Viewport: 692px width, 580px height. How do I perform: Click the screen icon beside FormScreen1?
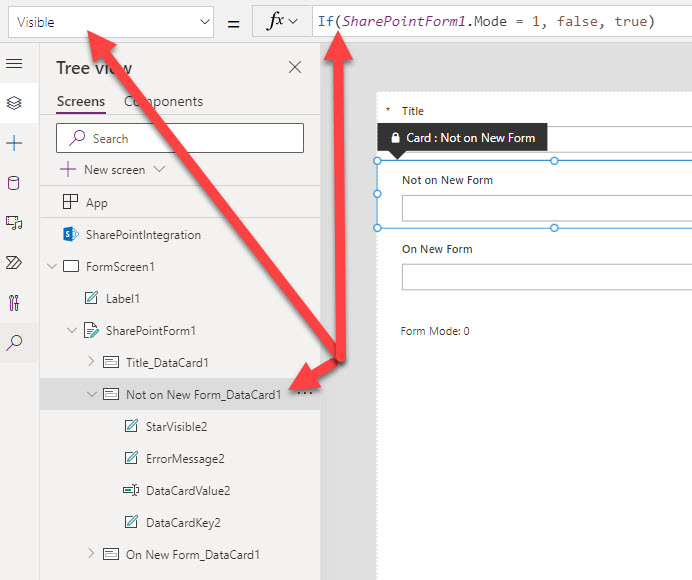pyautogui.click(x=71, y=266)
